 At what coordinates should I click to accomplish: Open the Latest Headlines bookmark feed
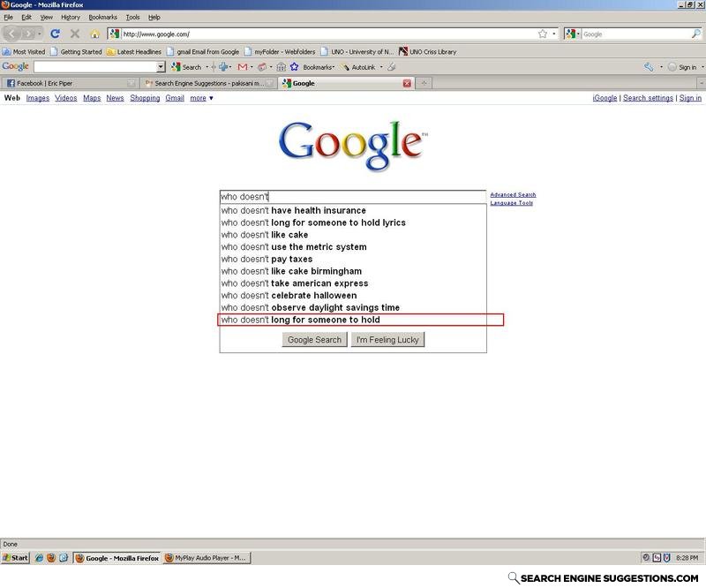coord(134,52)
